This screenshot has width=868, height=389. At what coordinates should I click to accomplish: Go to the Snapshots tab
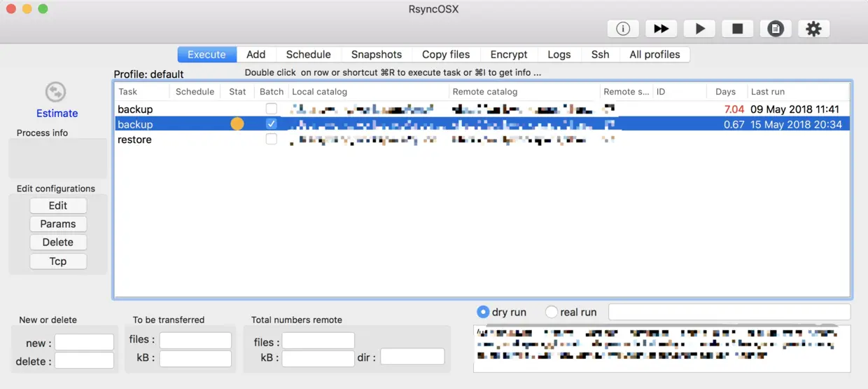377,55
